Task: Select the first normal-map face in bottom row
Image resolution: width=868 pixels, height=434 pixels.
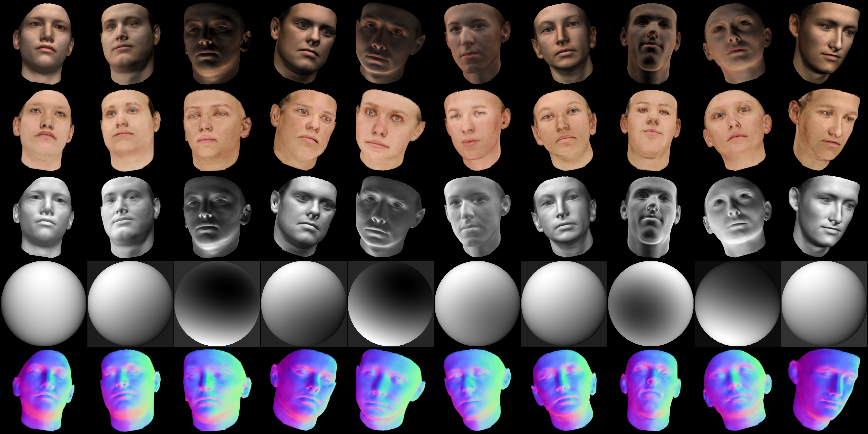Action: click(x=43, y=391)
